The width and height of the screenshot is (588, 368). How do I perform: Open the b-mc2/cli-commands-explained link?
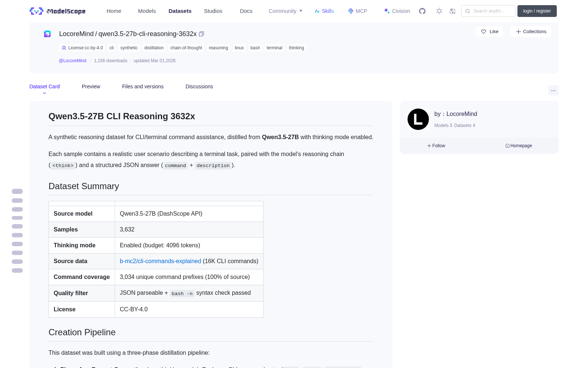point(160,261)
